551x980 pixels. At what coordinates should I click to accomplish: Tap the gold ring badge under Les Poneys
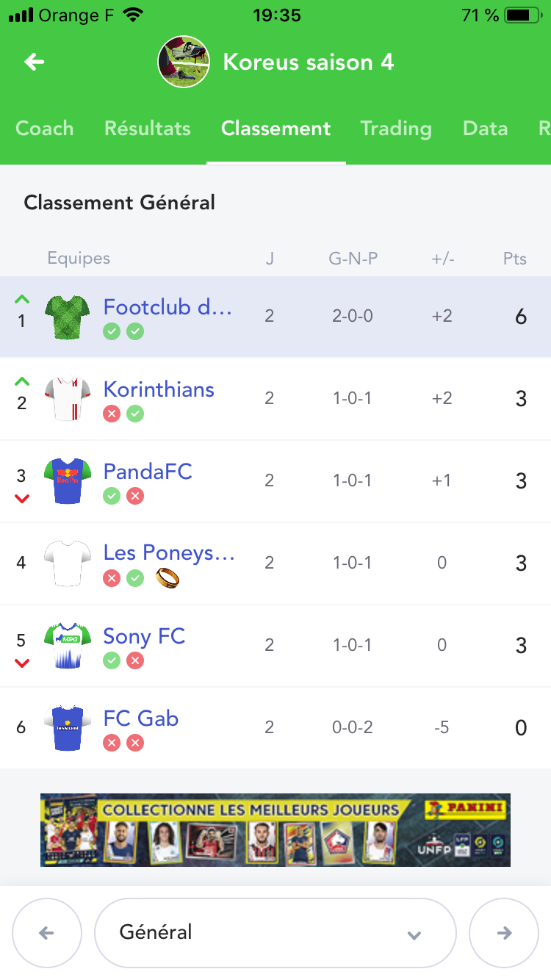point(168,579)
